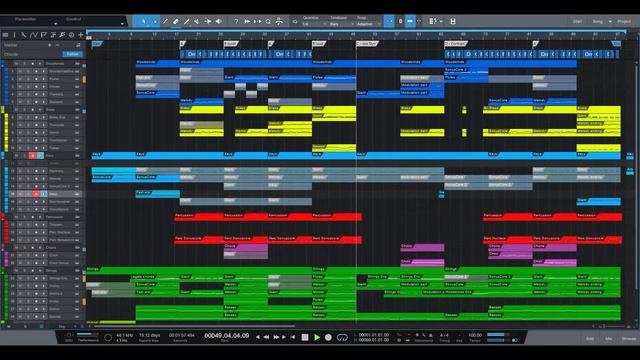The height and width of the screenshot is (360, 640).
Task: Click the fast forward button in transport
Action: pyautogui.click(x=276, y=337)
